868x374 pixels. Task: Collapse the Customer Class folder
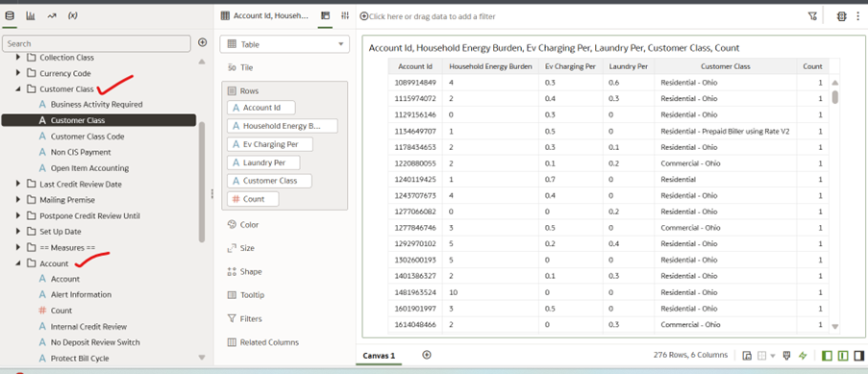point(17,88)
